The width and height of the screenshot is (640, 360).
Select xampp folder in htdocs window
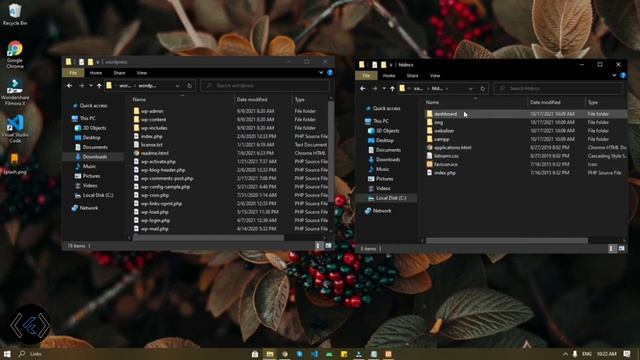point(442,139)
